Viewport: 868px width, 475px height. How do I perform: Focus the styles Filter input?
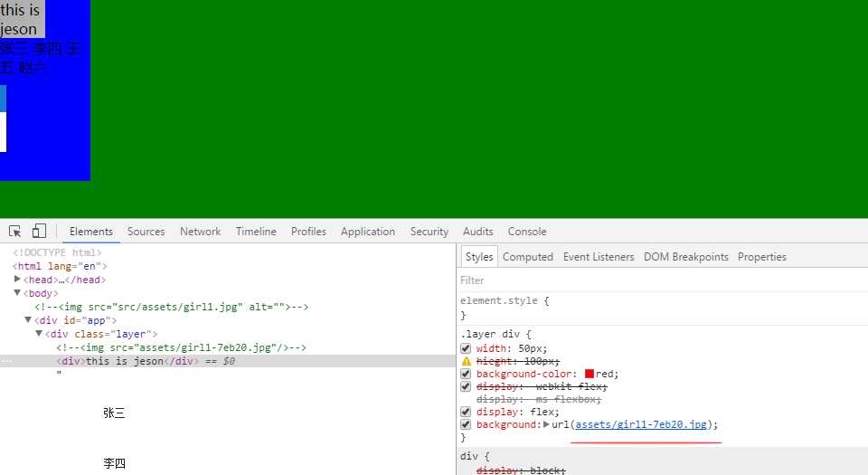tap(662, 280)
